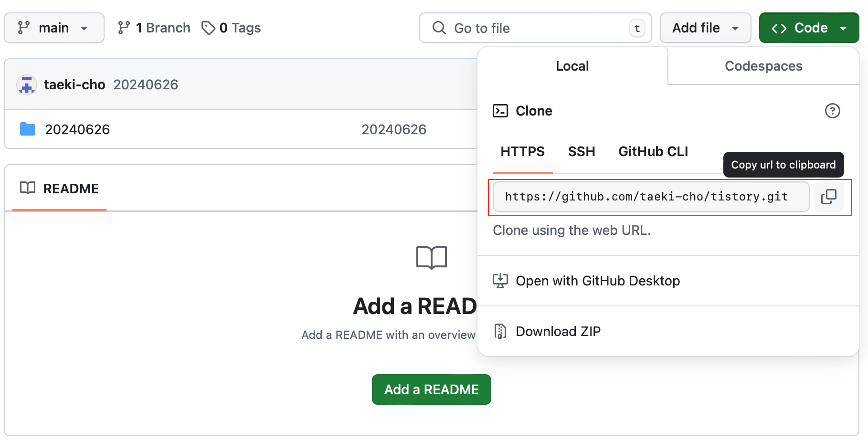Image resolution: width=868 pixels, height=442 pixels.
Task: Click the 20240626 folder icon
Action: (28, 129)
